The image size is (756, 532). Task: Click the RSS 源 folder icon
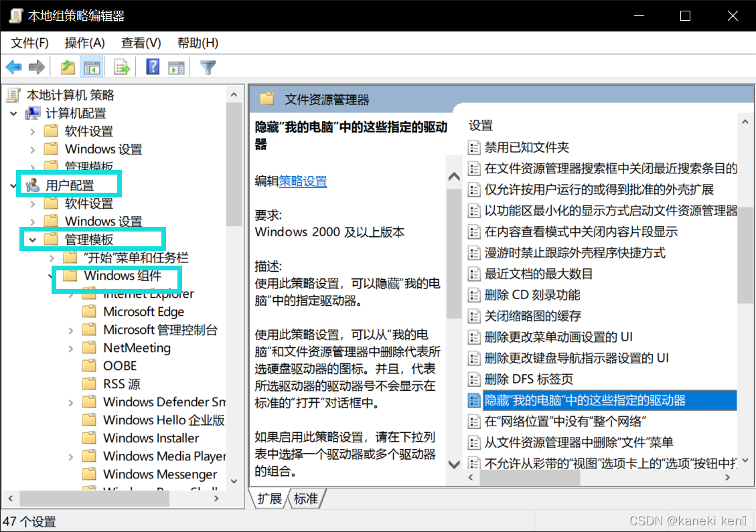point(89,383)
